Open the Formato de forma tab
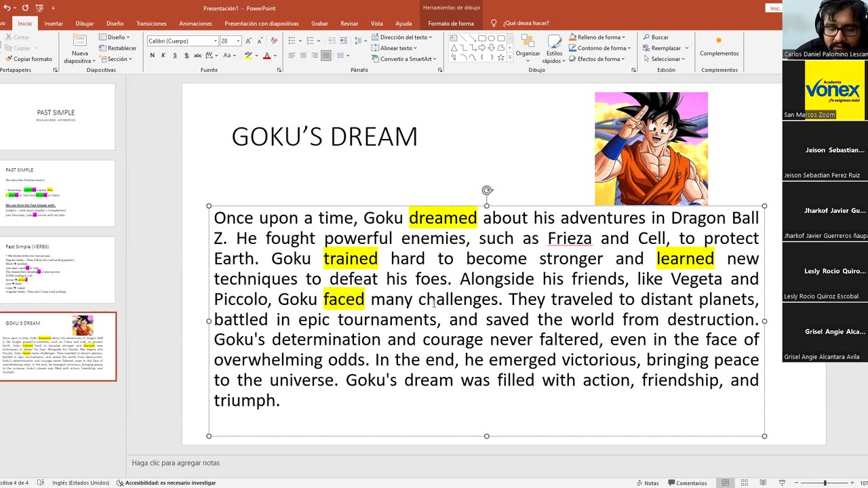The height and width of the screenshot is (488, 868). tap(451, 24)
